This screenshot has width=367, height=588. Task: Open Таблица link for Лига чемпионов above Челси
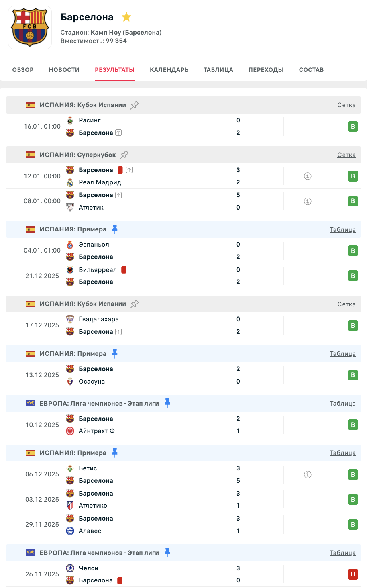pyautogui.click(x=343, y=553)
